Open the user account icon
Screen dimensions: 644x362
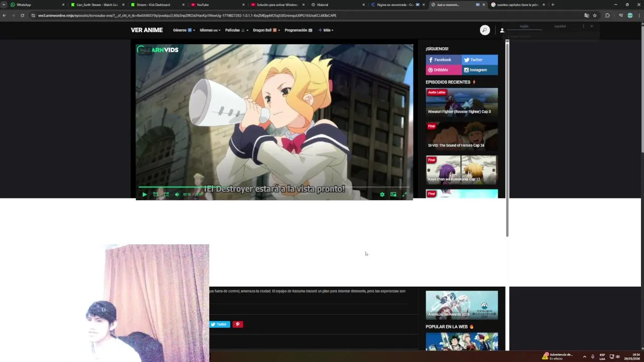pyautogui.click(x=502, y=30)
